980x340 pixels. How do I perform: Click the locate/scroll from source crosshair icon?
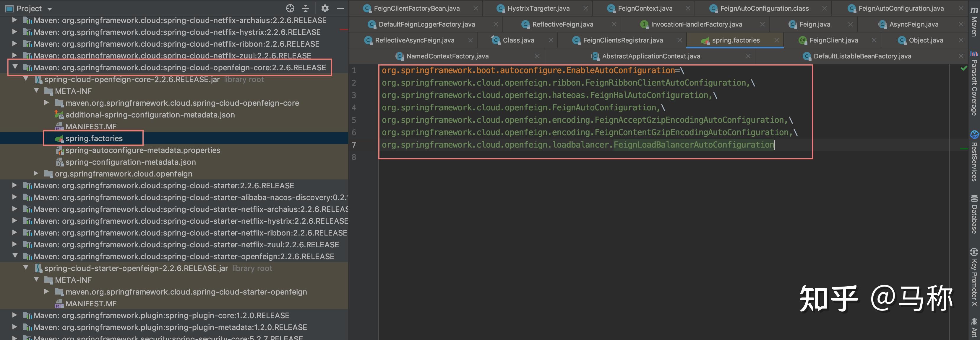point(290,8)
